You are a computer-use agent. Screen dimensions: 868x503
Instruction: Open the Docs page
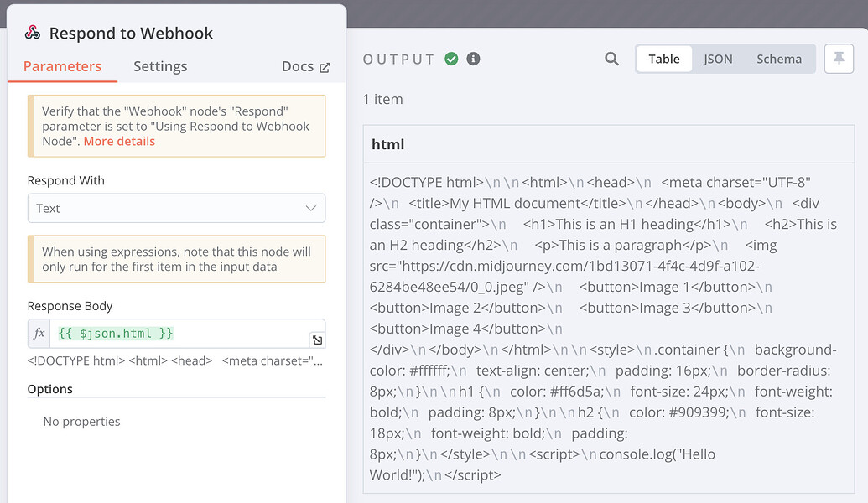click(299, 66)
